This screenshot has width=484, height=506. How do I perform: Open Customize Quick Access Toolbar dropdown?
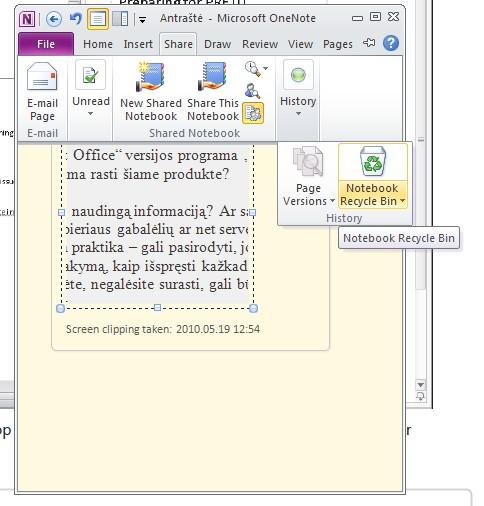tap(142, 20)
